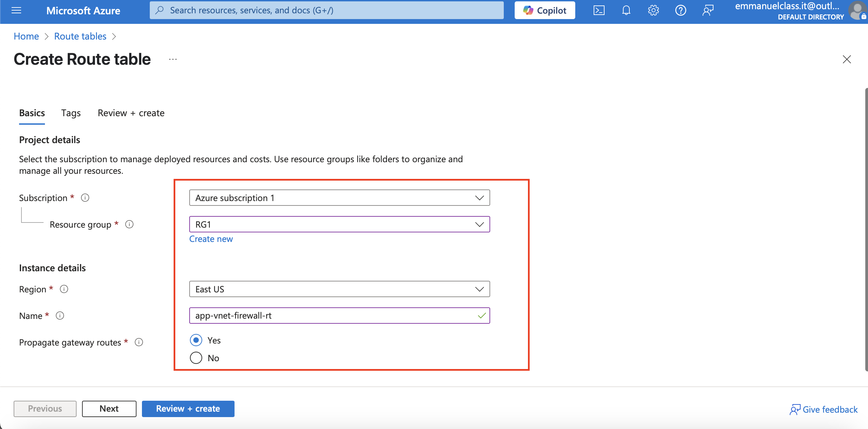The width and height of the screenshot is (868, 429).
Task: Click the Name field info icon
Action: (x=60, y=316)
